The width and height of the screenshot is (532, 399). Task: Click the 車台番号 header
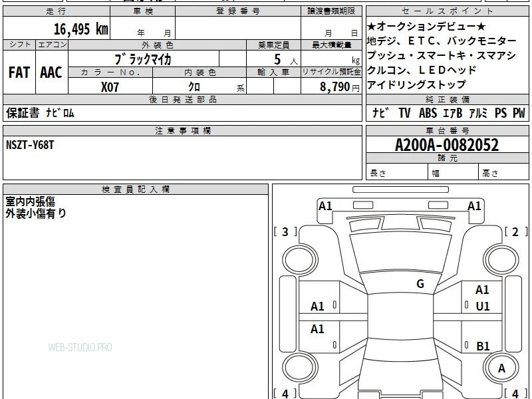[x=447, y=130]
